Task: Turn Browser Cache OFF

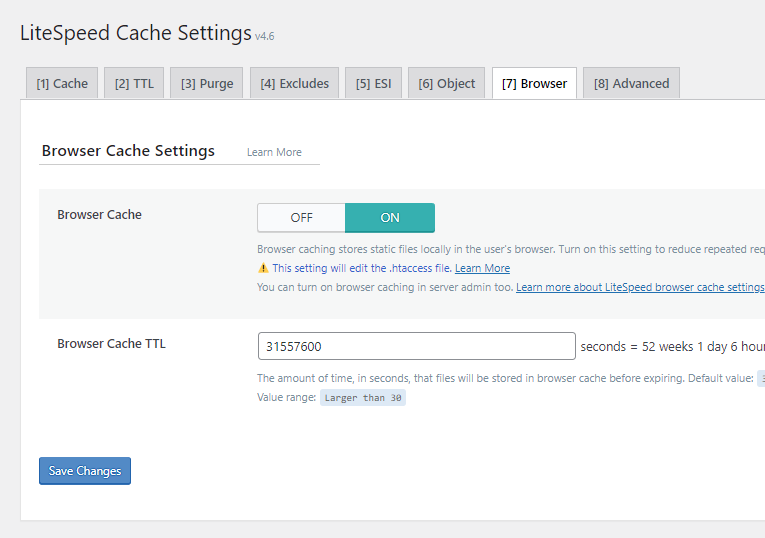Action: 302,218
